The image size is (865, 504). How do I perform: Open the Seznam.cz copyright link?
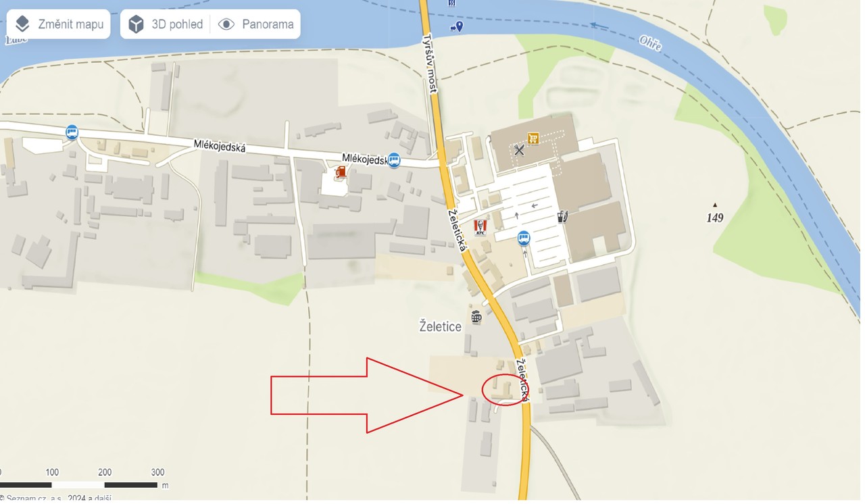click(56, 498)
